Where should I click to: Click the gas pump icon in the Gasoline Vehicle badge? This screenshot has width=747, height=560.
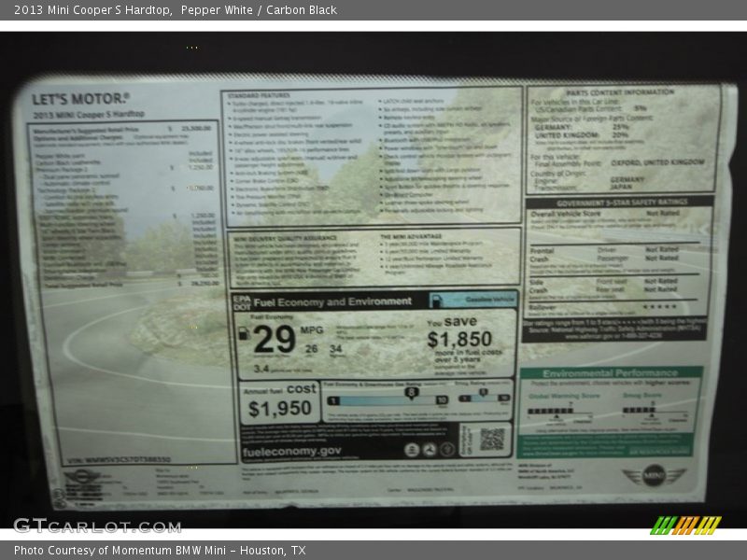(437, 301)
